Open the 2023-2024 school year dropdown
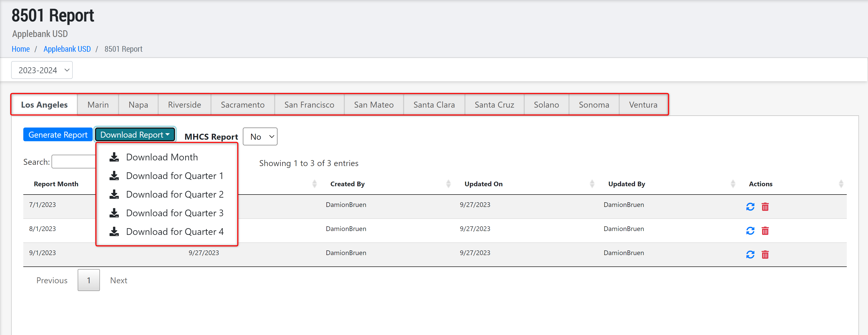The width and height of the screenshot is (868, 335). point(42,70)
